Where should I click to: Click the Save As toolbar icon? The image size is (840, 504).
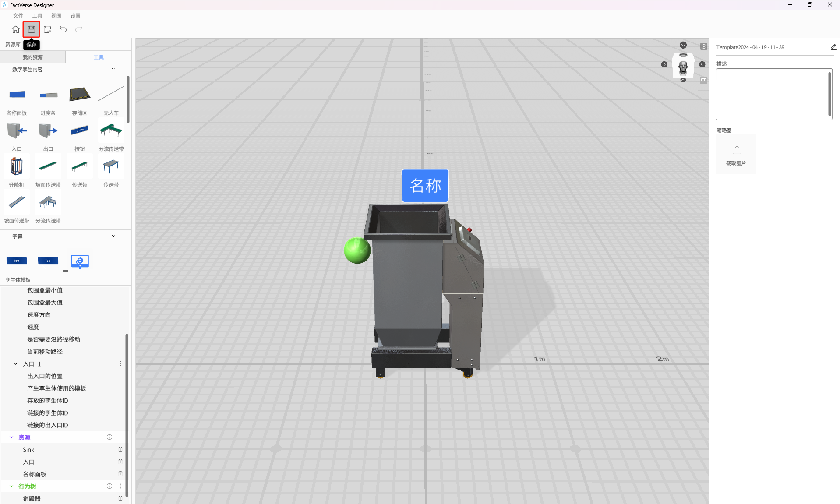click(47, 29)
